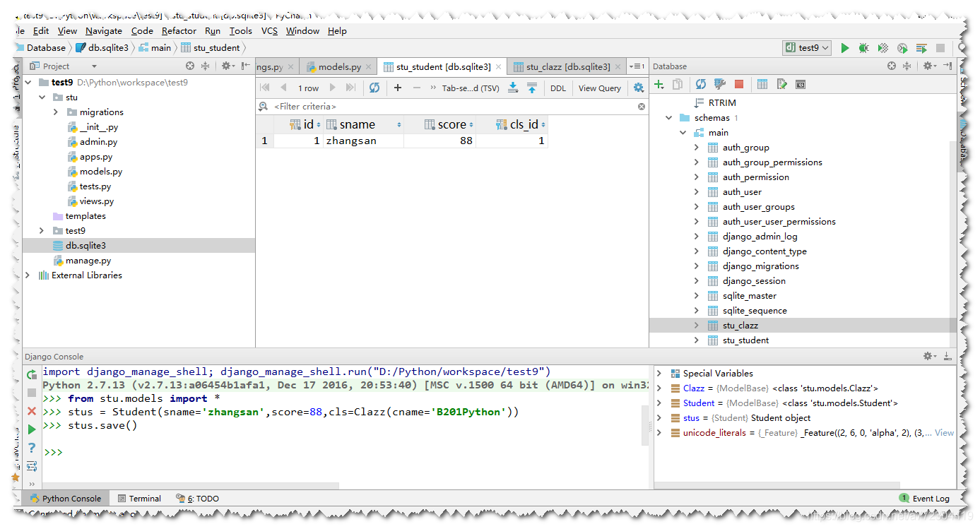Image resolution: width=980 pixels, height=529 pixels.
Task: Open the Refactor menu
Action: coord(179,30)
